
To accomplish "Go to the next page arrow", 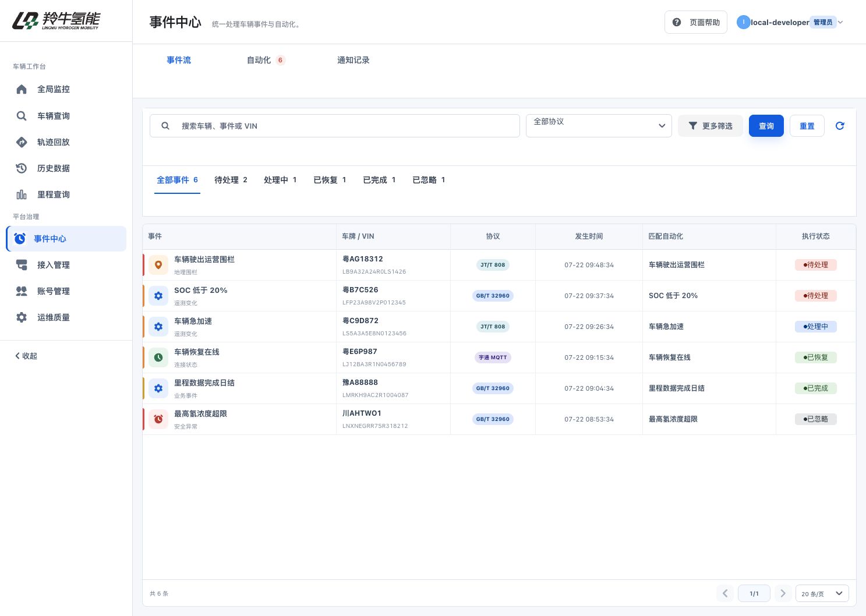I will coord(783,593).
